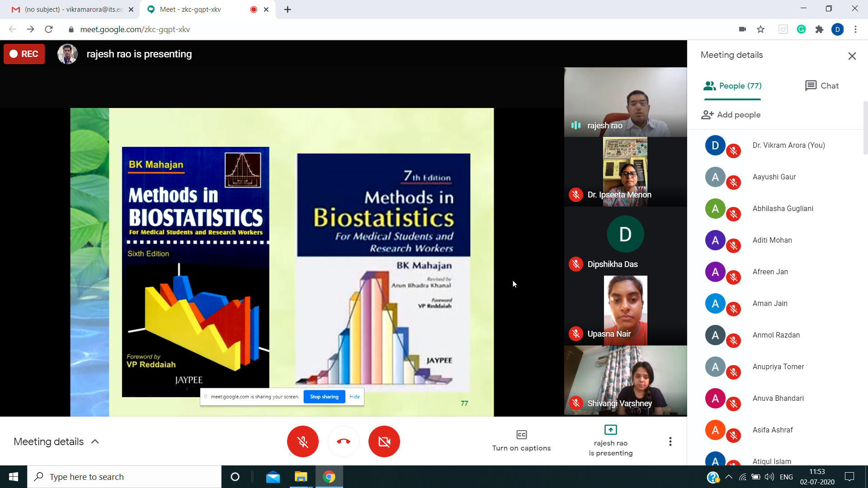868x488 pixels.
Task: Unmute the microphone
Action: point(302,441)
